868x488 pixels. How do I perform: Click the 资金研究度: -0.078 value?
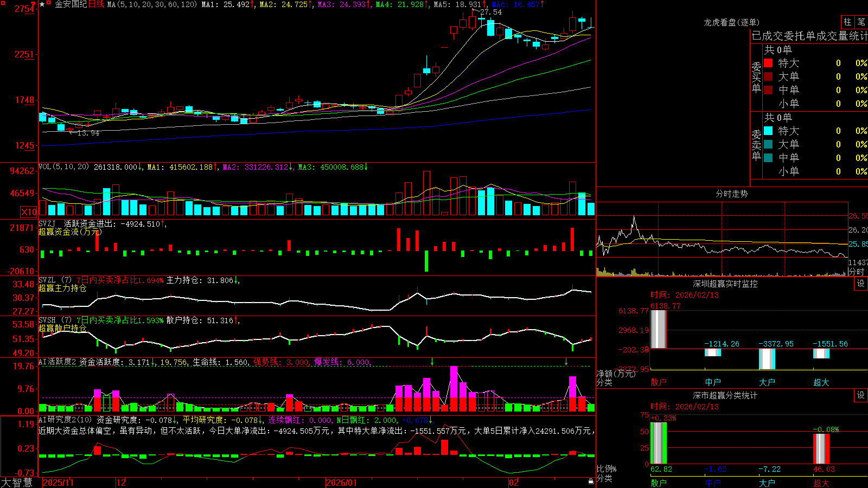point(135,420)
